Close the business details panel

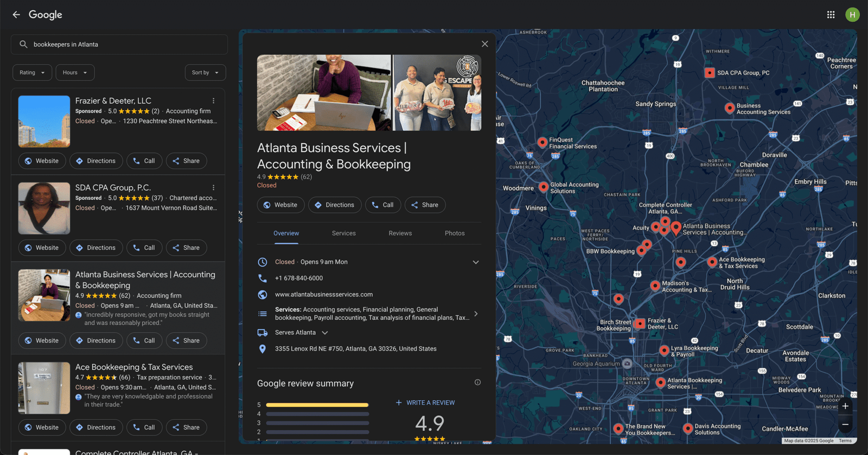pyautogui.click(x=485, y=44)
